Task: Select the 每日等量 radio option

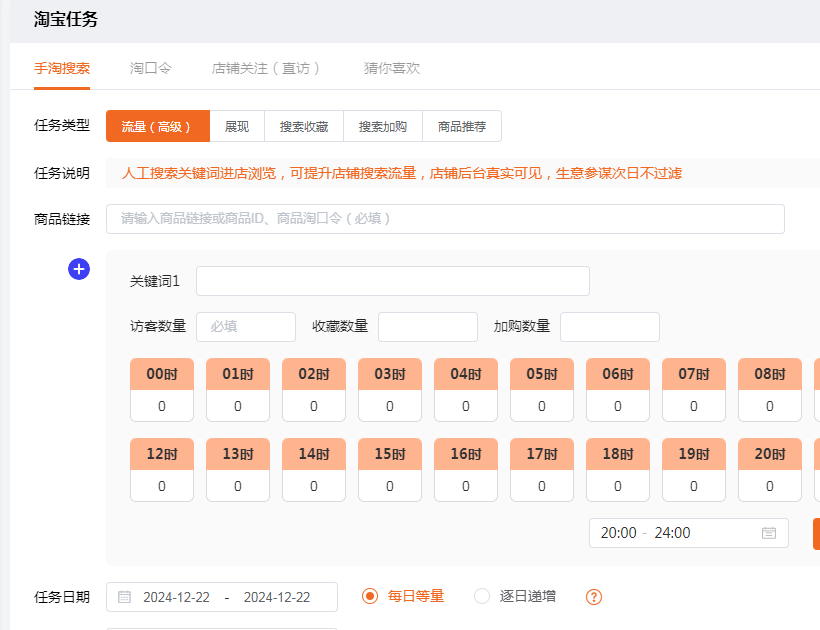Action: (370, 596)
